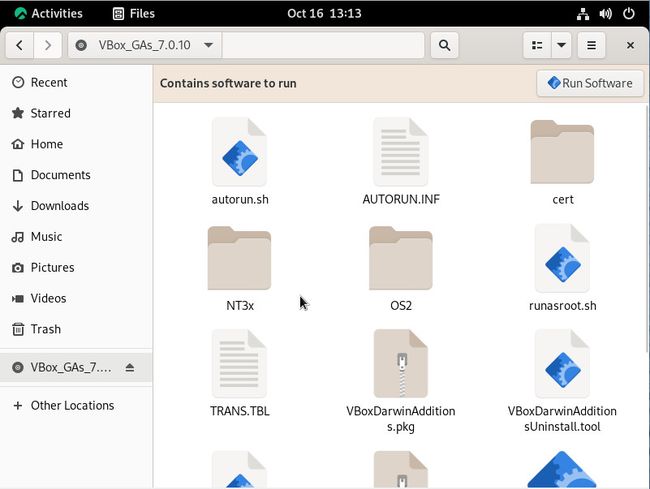Open Pictures in sidebar
Image resolution: width=650 pixels, height=489 pixels.
[x=76, y=268]
